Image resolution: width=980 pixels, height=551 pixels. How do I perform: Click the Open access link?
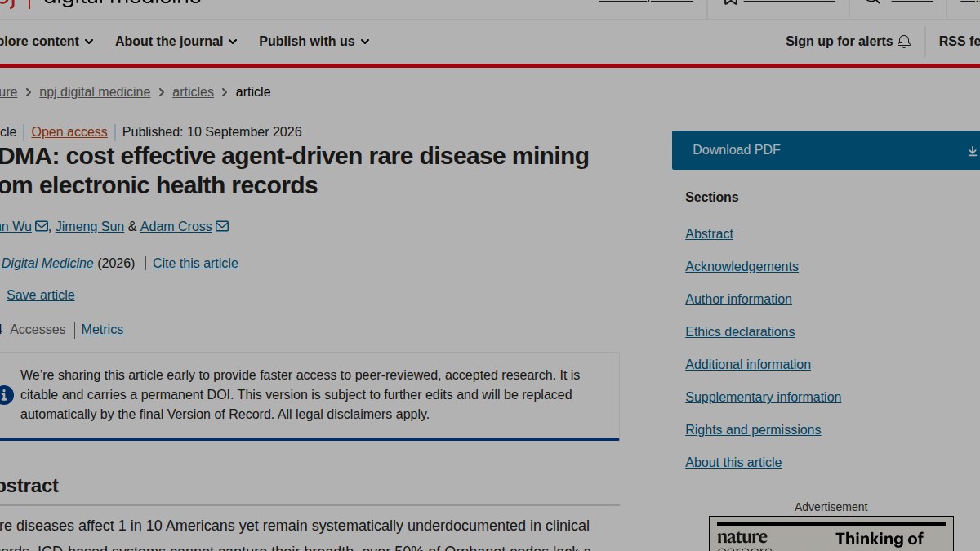click(x=69, y=132)
